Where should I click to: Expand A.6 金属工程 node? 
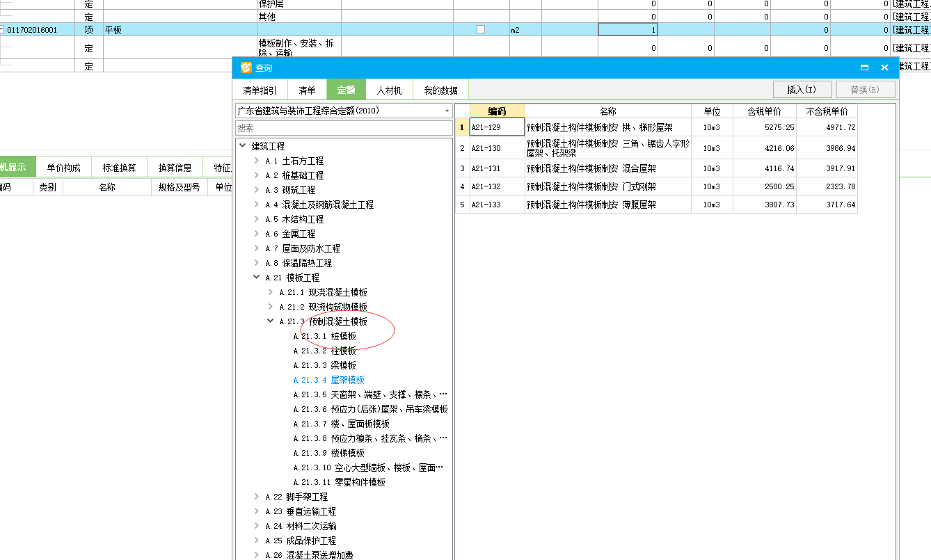(256, 234)
